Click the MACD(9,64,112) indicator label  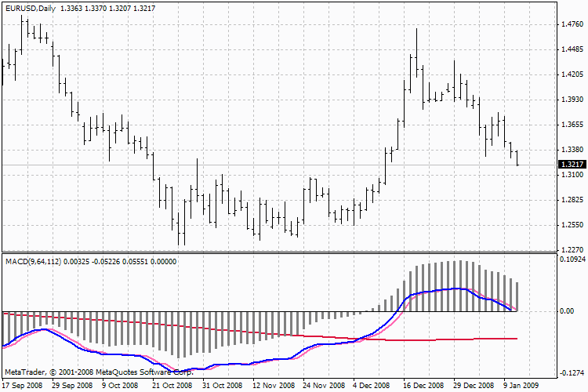coord(34,260)
